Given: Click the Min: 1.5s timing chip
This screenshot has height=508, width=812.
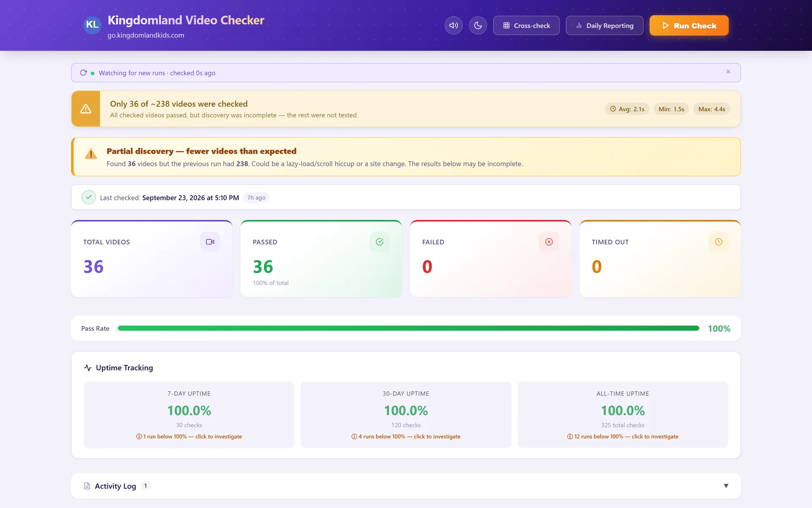Looking at the screenshot, I should tap(672, 109).
